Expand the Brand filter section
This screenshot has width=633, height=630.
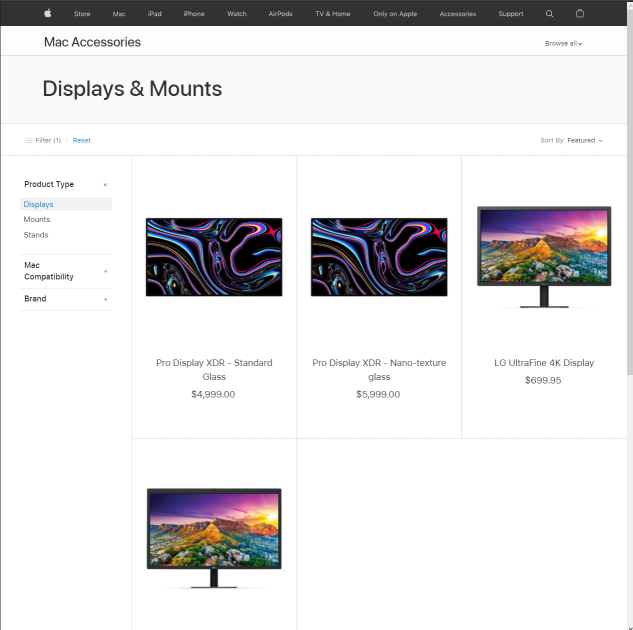pyautogui.click(x=105, y=299)
